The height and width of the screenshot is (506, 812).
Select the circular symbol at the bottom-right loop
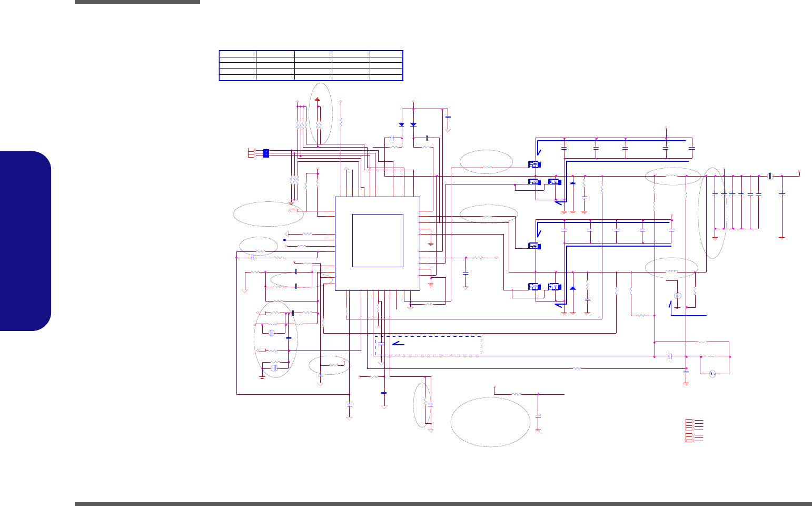click(712, 374)
